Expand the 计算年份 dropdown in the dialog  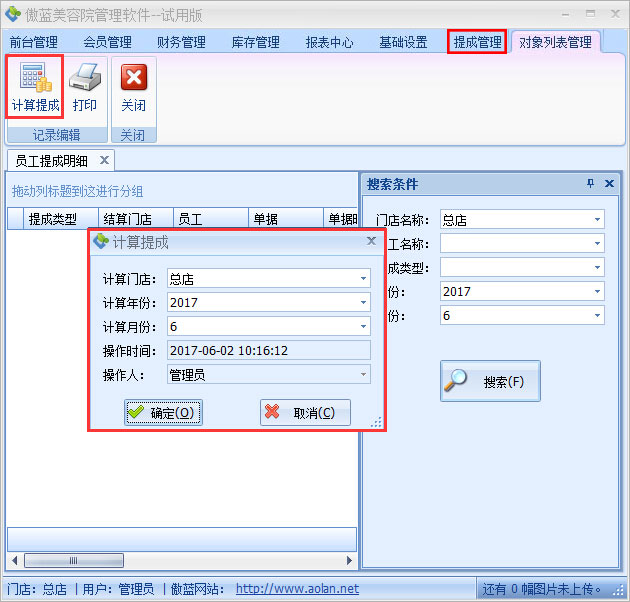[363, 302]
